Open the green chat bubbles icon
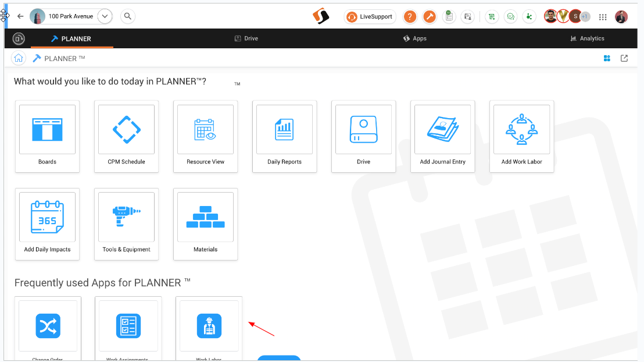This screenshot has width=644, height=362. pyautogui.click(x=510, y=16)
